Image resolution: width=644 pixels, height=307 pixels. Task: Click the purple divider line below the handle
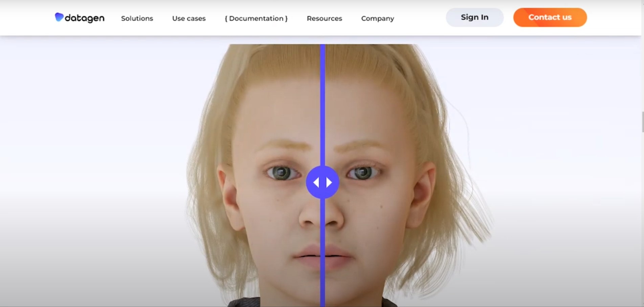point(323,252)
